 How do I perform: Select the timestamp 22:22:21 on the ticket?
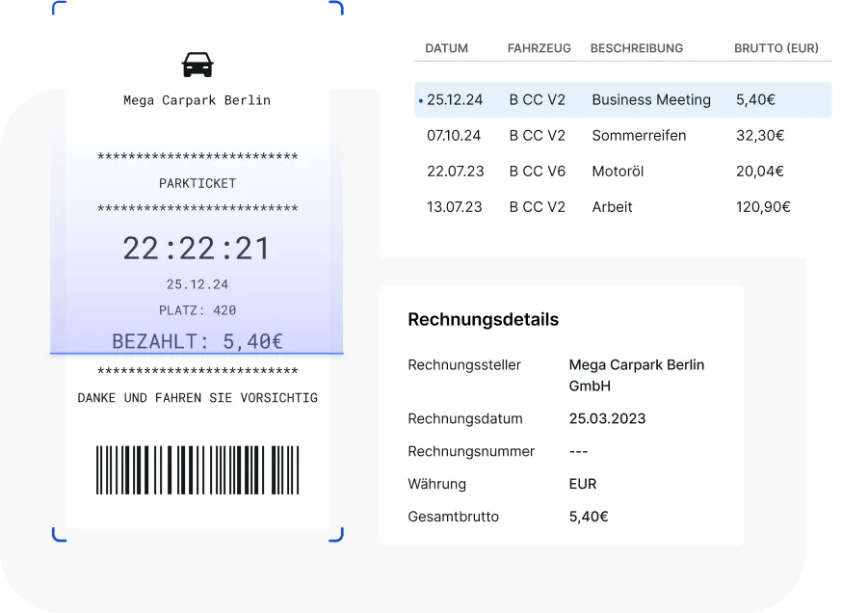(x=197, y=248)
